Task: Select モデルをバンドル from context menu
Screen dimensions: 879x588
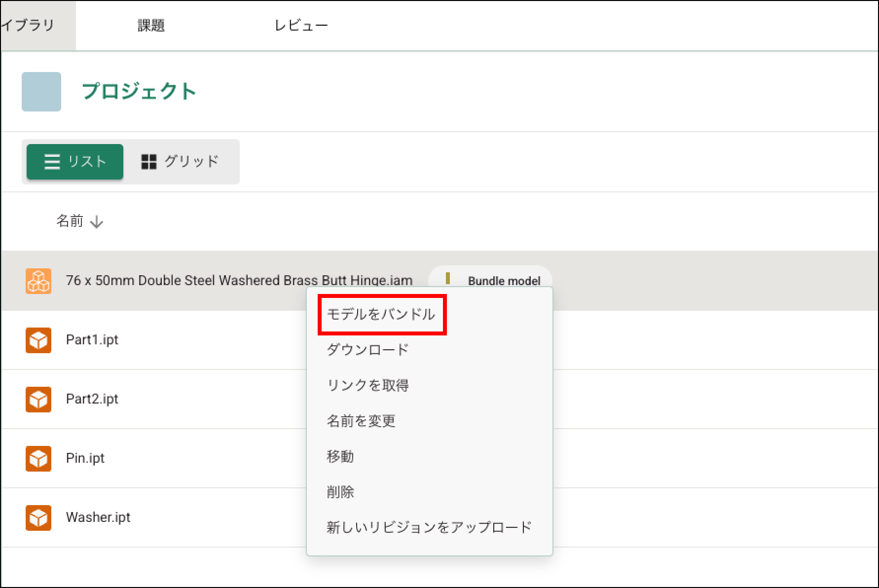Action: coord(381,314)
